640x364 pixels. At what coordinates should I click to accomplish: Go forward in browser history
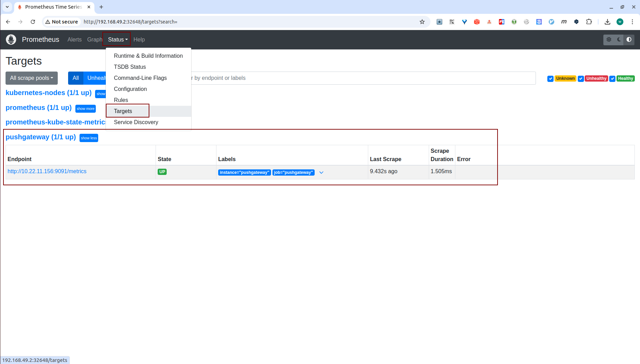click(x=20, y=22)
